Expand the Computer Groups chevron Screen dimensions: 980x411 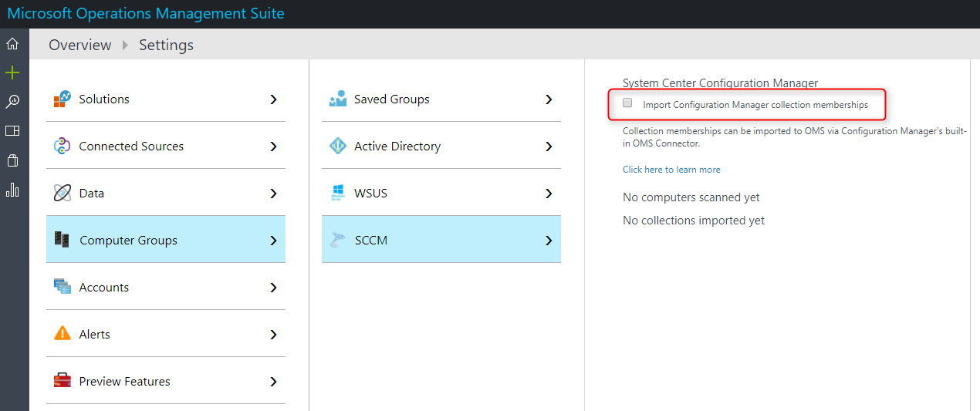273,241
